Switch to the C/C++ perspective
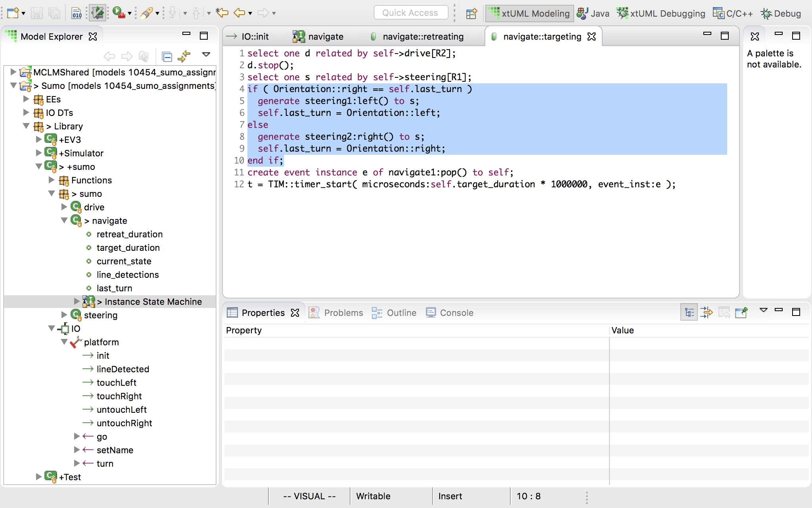Screen dimensions: 812x508 coord(733,13)
